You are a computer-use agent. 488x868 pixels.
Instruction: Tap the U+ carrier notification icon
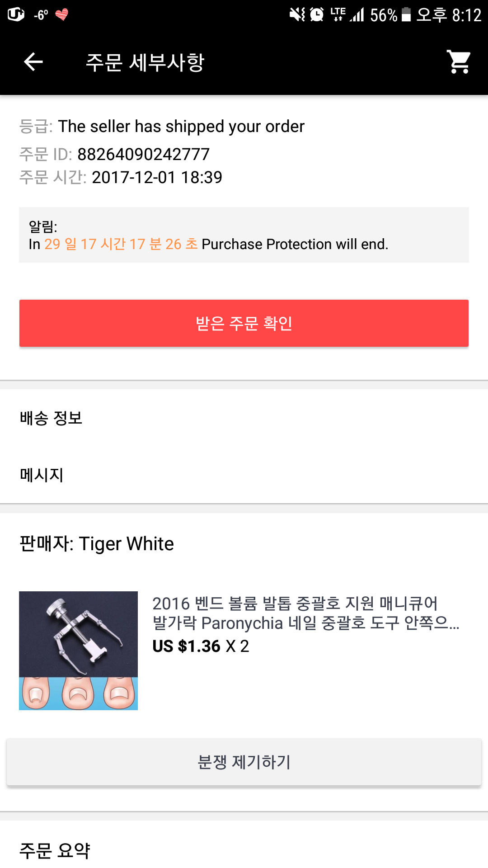tap(16, 15)
